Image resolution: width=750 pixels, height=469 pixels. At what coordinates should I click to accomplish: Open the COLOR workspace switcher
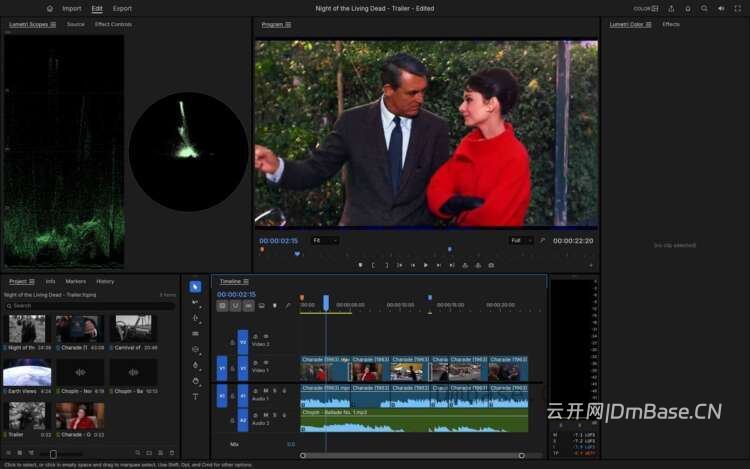(646, 8)
